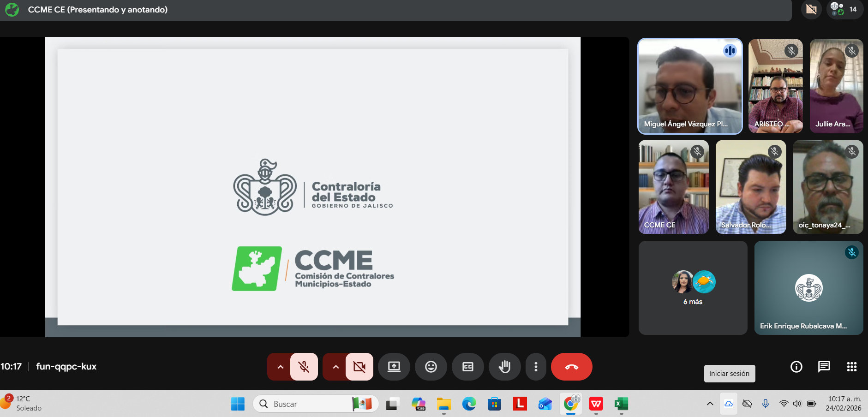The height and width of the screenshot is (417, 868).
Task: Open the weather widget showing 12°C Soleado
Action: pos(22,403)
